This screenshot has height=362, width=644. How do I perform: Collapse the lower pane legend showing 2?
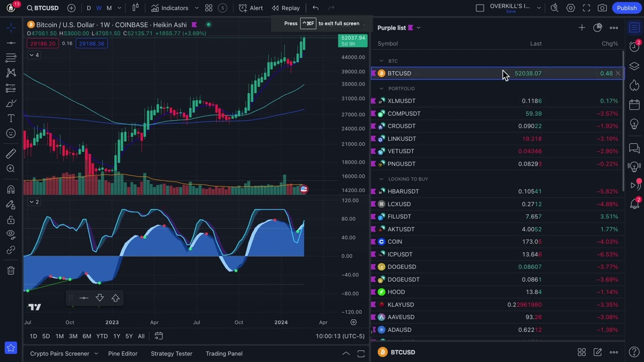click(x=34, y=202)
